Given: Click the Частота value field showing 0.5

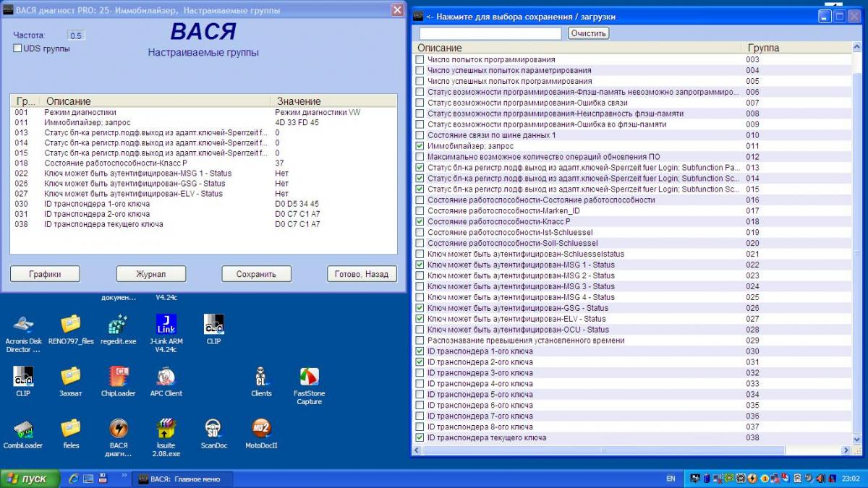Looking at the screenshot, I should pos(76,35).
